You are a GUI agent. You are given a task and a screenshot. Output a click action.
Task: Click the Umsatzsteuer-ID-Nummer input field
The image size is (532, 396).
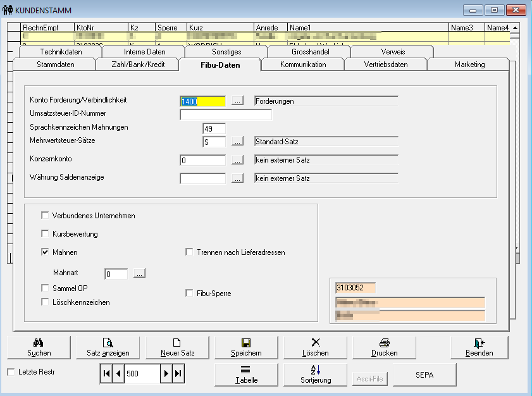tap(226, 114)
